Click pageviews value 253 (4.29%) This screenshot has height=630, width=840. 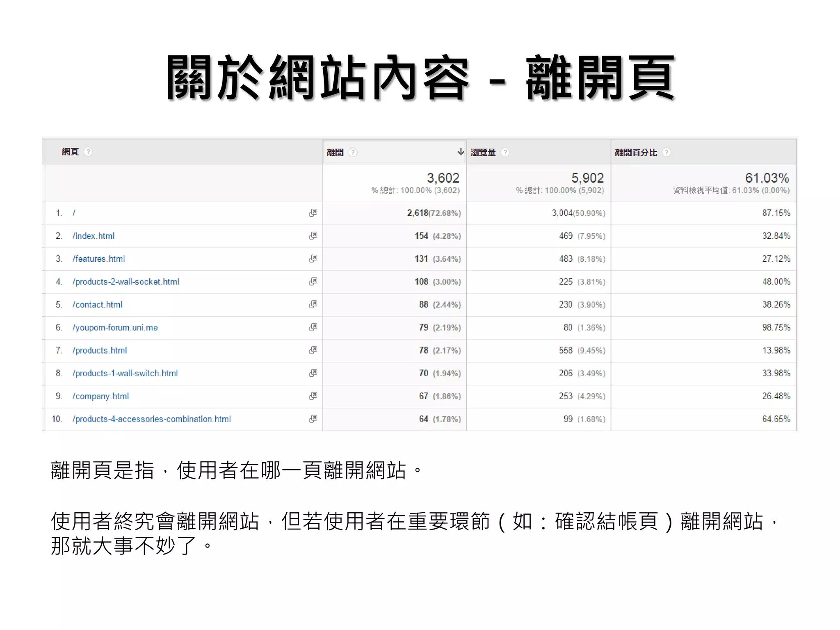coord(582,396)
